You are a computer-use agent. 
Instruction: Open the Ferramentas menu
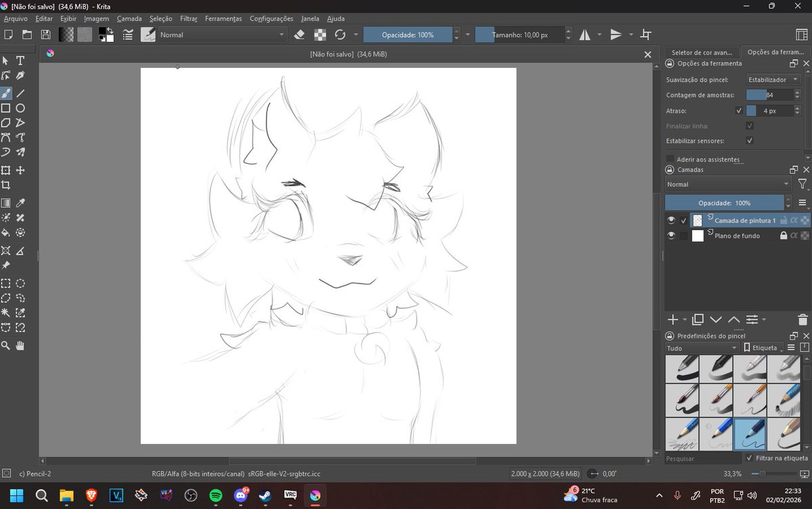223,19
